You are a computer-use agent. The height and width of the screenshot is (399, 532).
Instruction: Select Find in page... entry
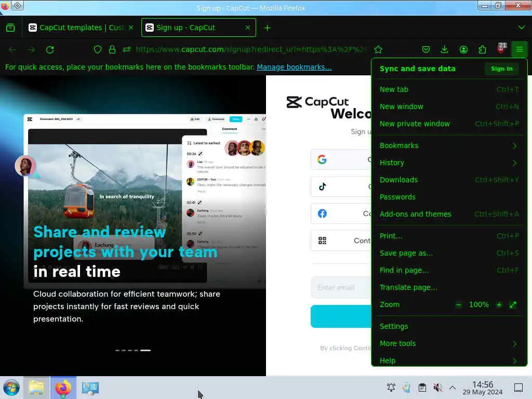tap(449, 270)
